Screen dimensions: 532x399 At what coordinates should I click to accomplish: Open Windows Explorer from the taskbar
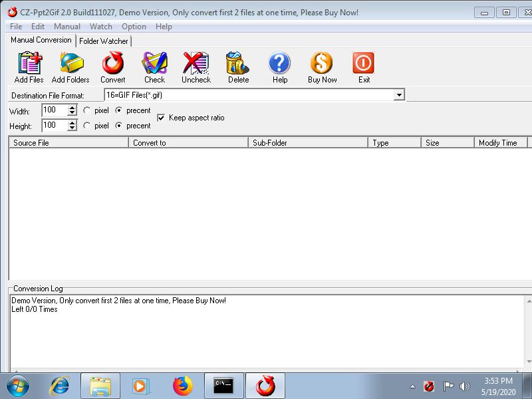100,386
